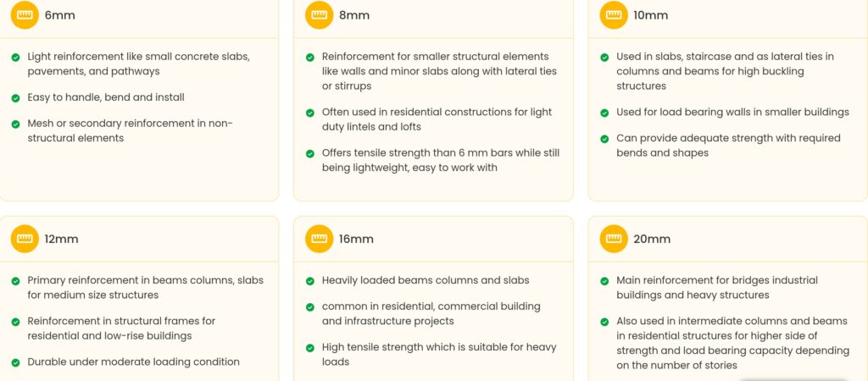Click the ruler icon beside 16mm
This screenshot has width=868, height=381.
tap(320, 239)
